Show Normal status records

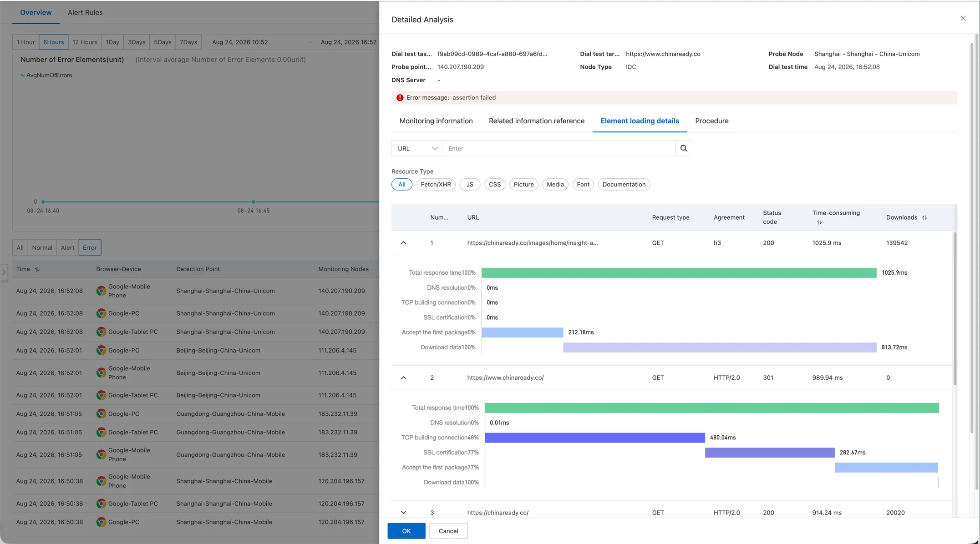coord(42,247)
